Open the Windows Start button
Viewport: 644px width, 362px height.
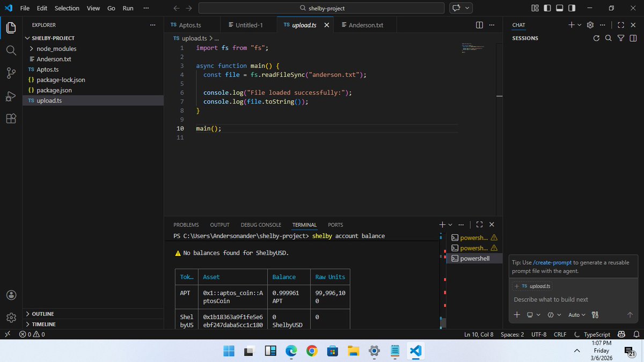229,351
